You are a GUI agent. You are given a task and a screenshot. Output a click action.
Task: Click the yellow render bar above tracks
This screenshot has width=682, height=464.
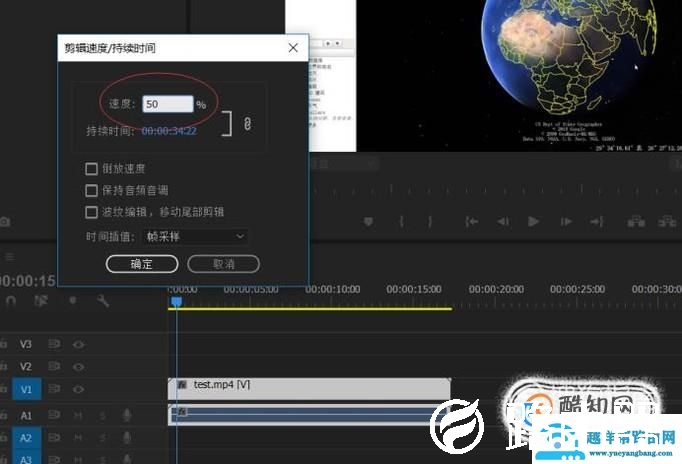pyautogui.click(x=310, y=309)
